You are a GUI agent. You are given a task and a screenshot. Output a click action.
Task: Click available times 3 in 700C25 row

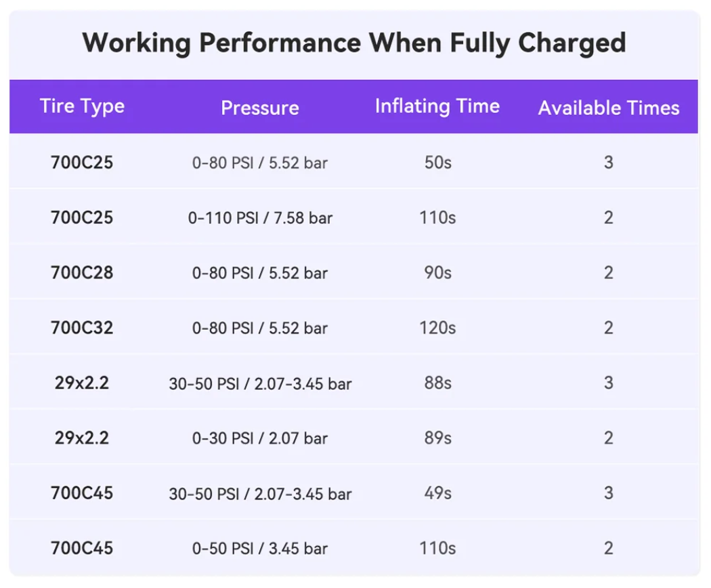[x=609, y=163]
